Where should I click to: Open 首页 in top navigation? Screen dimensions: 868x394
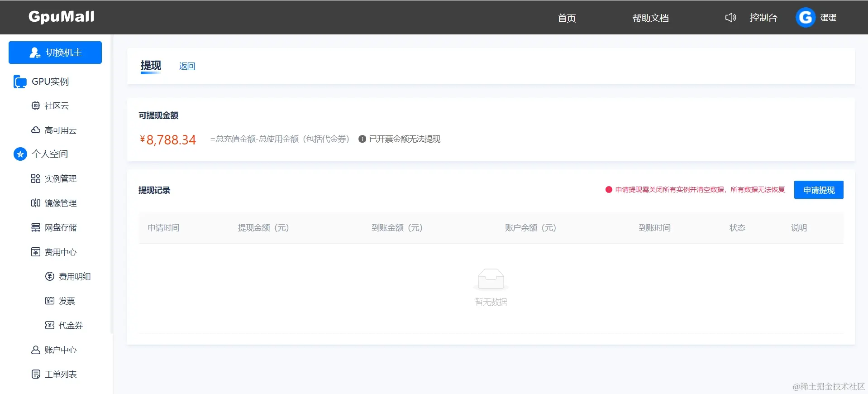point(567,18)
